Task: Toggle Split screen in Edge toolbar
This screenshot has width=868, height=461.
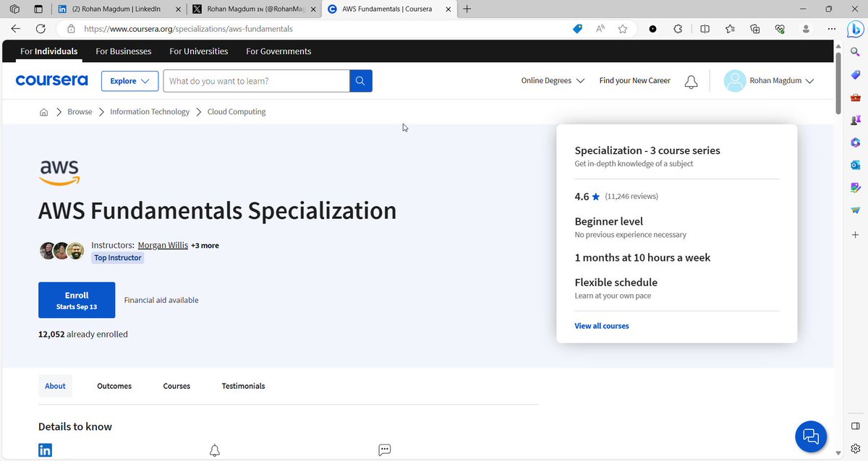Action: coord(705,29)
